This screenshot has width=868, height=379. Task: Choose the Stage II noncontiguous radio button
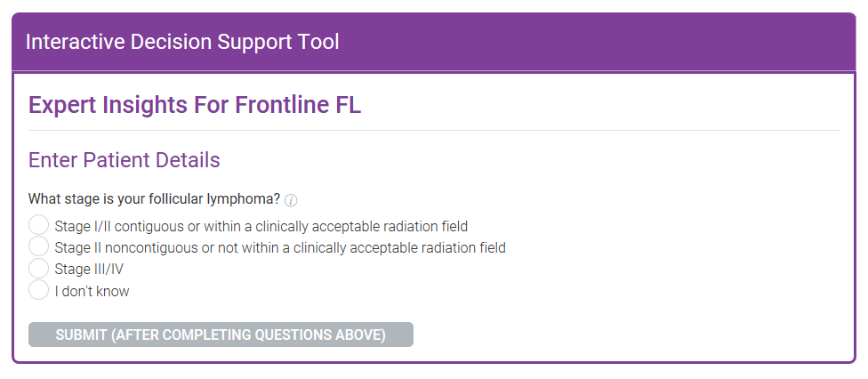pos(39,246)
